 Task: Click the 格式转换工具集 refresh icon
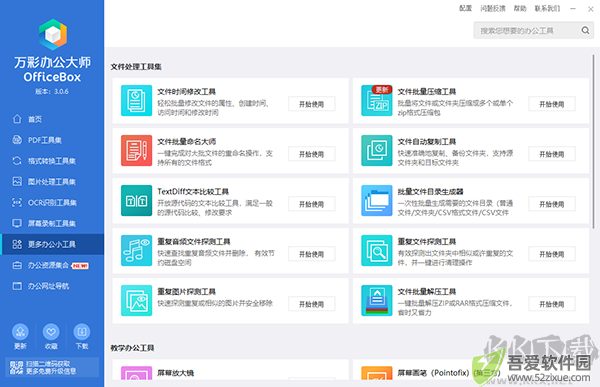tap(17, 161)
